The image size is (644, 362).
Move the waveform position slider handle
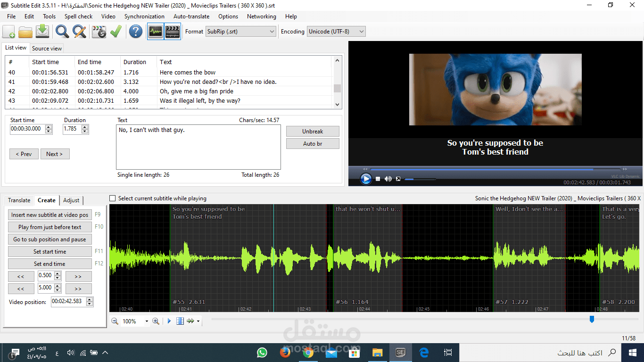point(592,319)
